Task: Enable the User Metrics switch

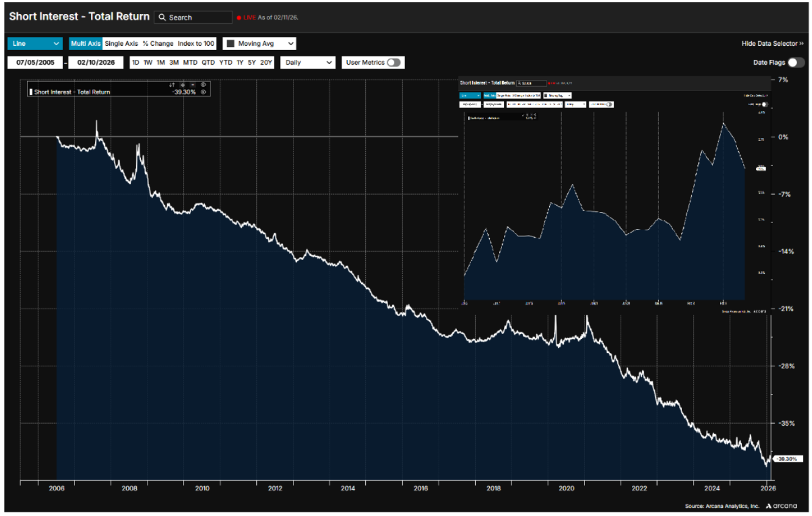Action: point(393,62)
